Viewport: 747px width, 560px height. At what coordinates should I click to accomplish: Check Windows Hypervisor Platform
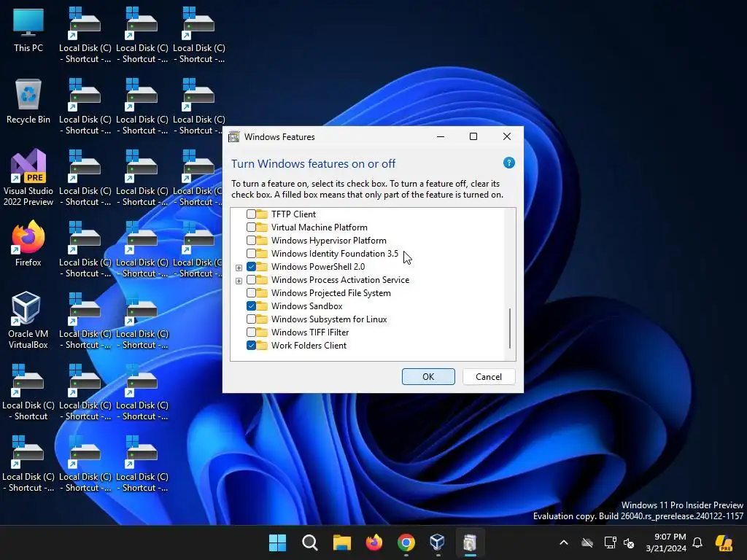(x=251, y=241)
